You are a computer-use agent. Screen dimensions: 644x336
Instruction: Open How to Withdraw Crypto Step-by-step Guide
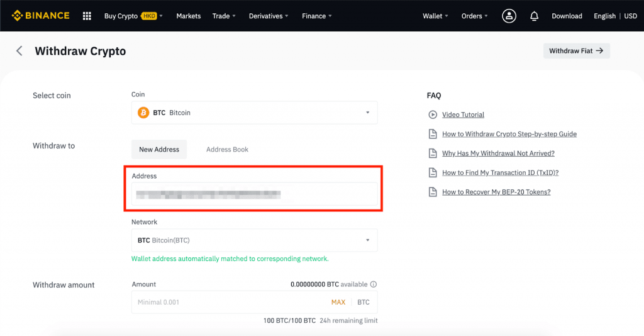[509, 134]
